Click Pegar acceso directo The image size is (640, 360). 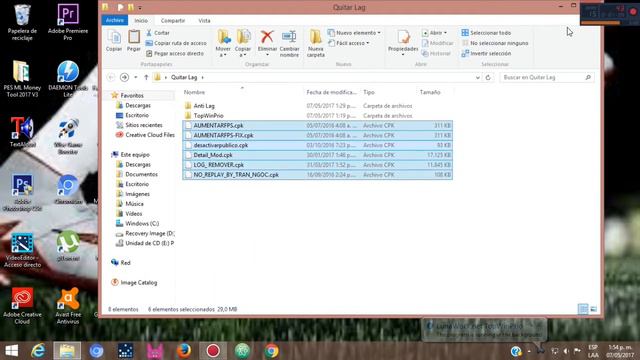tap(175, 53)
